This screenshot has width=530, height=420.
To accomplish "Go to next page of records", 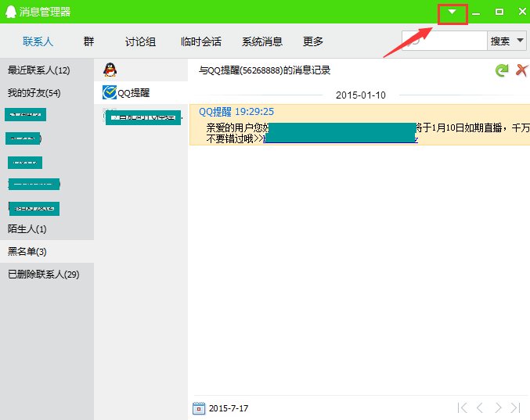I will click(498, 407).
